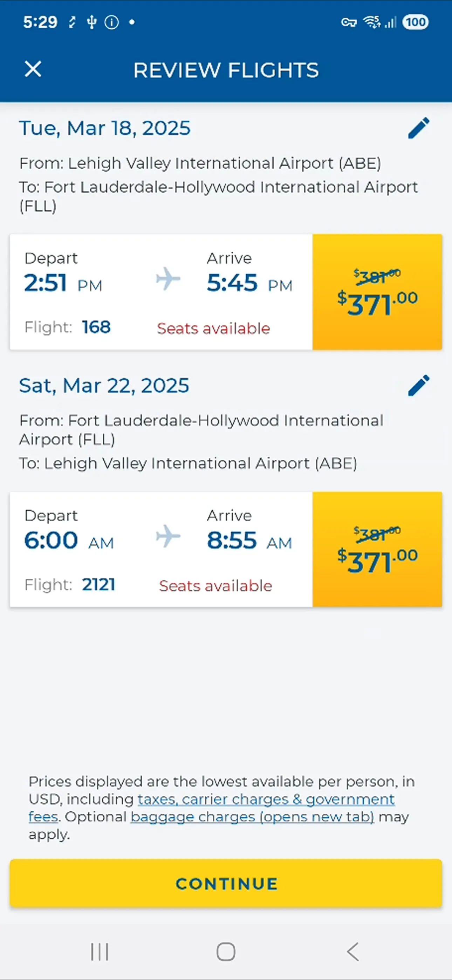Tap the 2:51 PM departure flight card
Viewport: 452px width, 980px height.
[161, 292]
